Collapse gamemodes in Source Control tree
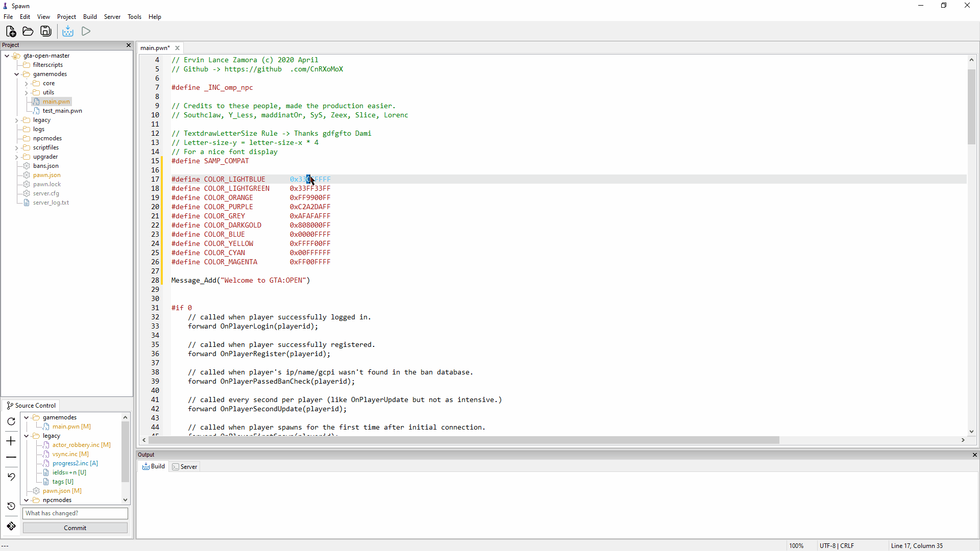The height and width of the screenshot is (551, 980). click(26, 417)
